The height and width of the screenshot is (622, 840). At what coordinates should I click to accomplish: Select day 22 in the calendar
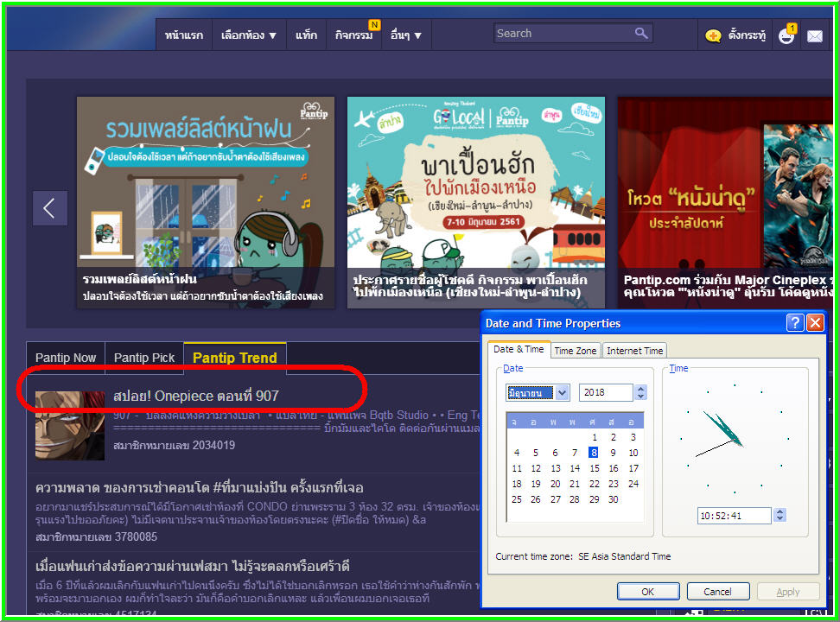[x=594, y=484]
